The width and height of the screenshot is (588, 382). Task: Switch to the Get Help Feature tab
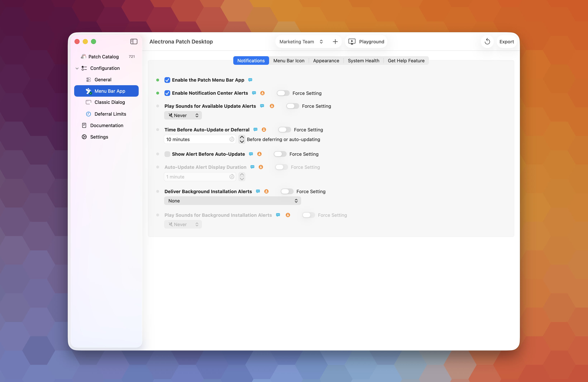point(406,61)
